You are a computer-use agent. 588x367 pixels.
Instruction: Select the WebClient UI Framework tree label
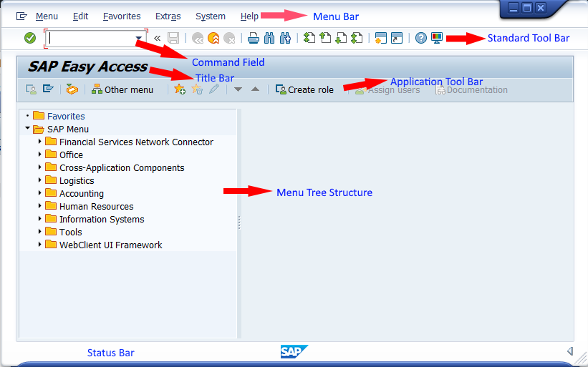(x=110, y=245)
